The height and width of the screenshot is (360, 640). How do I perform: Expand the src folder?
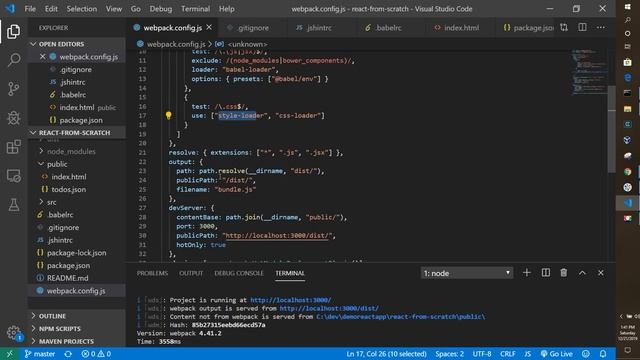pos(77,202)
